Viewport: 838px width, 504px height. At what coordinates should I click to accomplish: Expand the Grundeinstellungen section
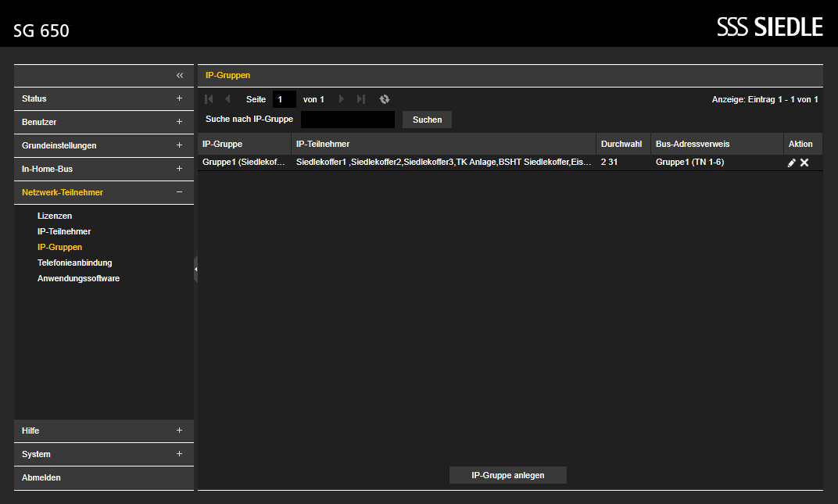point(179,145)
